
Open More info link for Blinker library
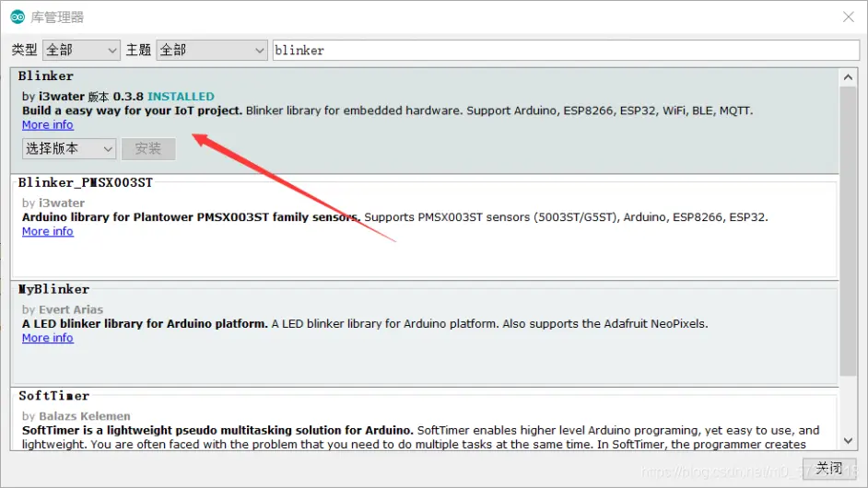coord(48,125)
